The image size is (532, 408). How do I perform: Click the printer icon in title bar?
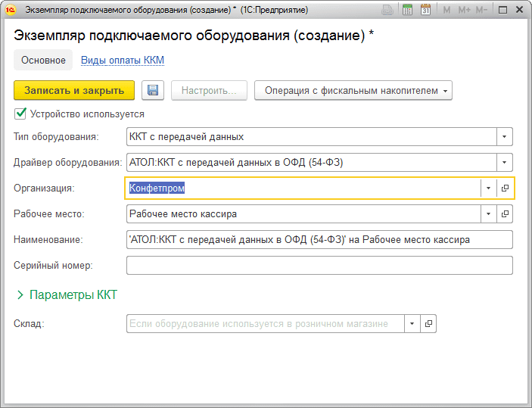point(387,10)
